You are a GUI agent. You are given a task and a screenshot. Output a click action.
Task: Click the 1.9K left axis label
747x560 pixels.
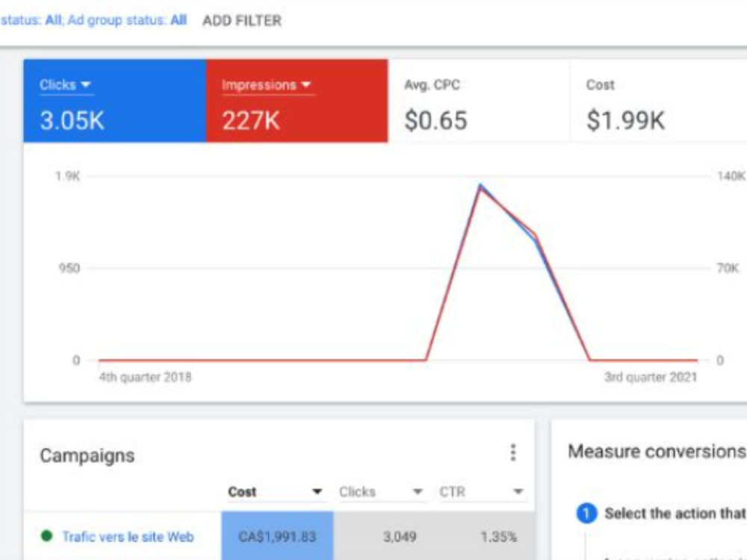click(68, 177)
